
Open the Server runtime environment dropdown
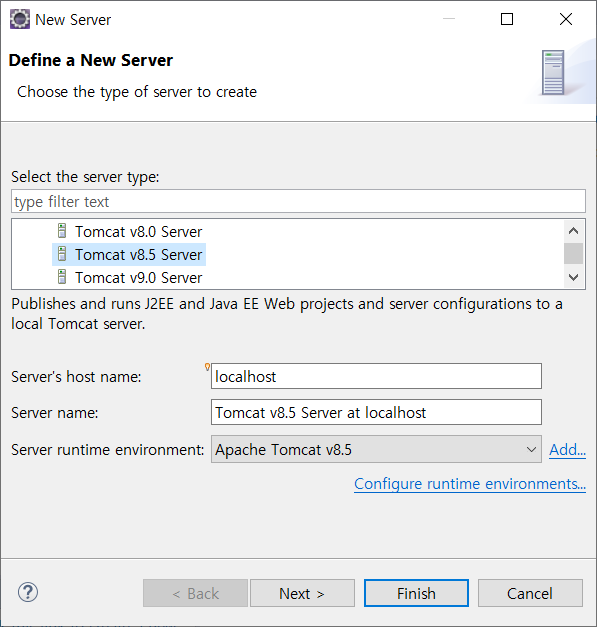[376, 449]
